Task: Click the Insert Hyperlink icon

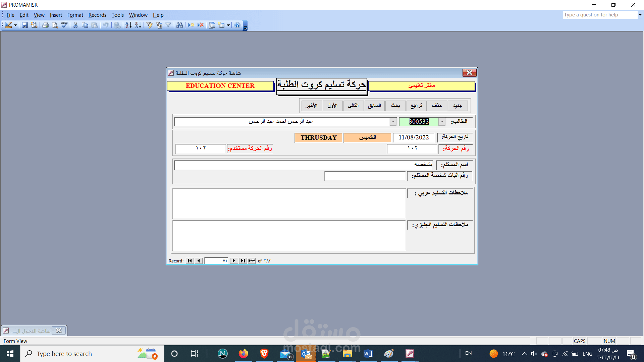Action: [x=117, y=25]
